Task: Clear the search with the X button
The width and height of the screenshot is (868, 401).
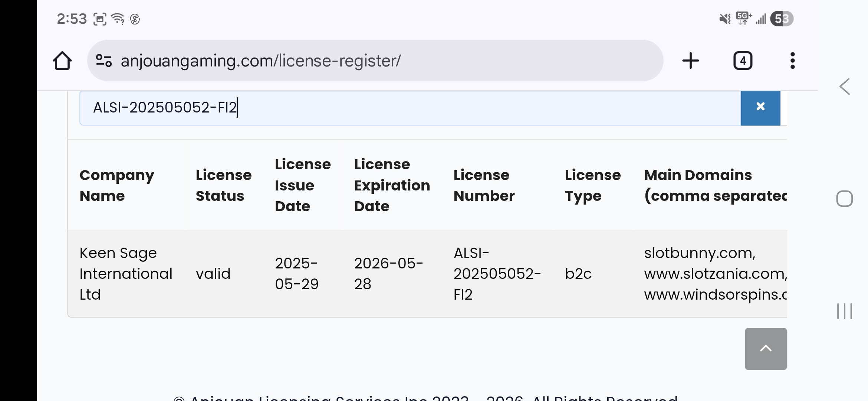Action: click(760, 107)
